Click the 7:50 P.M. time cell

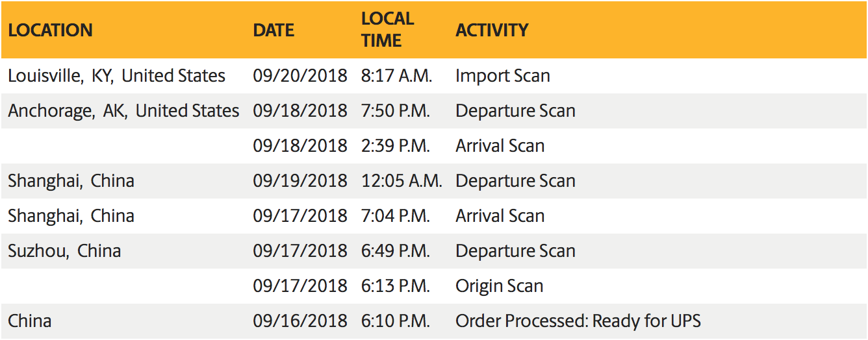396,111
